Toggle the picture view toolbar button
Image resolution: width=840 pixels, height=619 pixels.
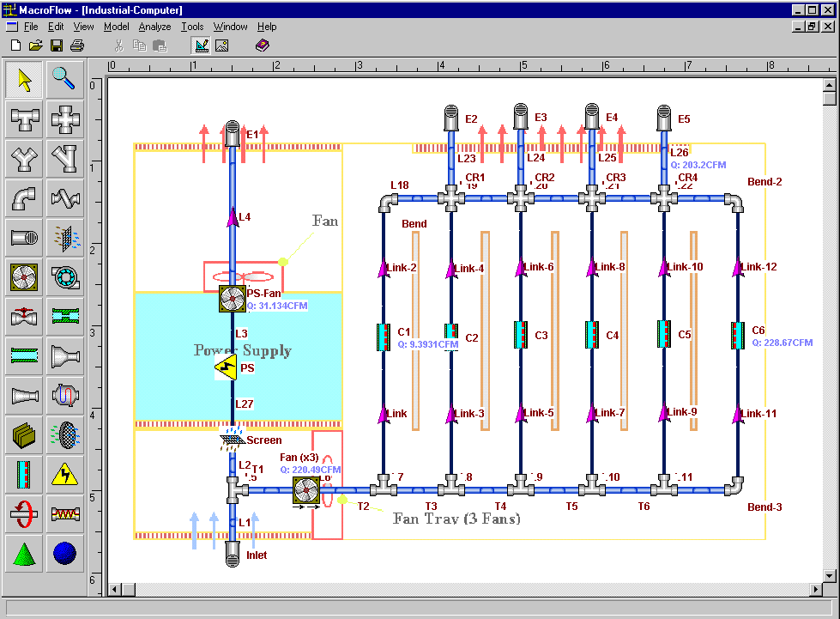[221, 46]
